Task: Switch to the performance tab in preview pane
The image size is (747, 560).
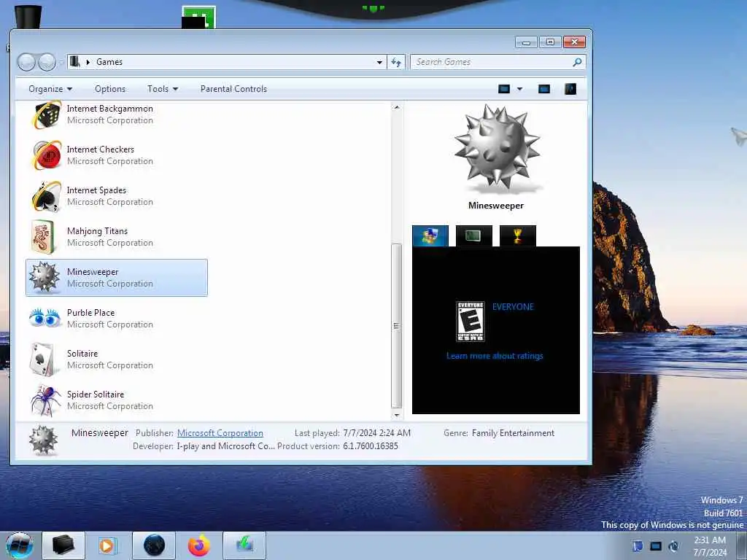Action: [474, 236]
